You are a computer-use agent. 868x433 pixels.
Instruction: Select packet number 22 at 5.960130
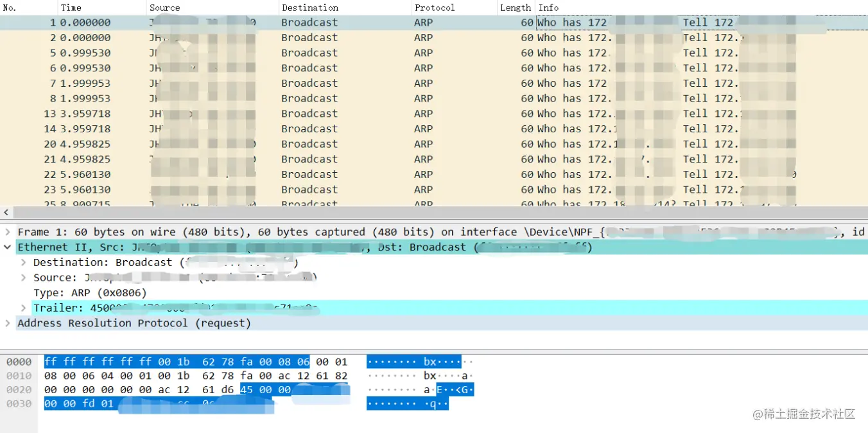(434, 174)
